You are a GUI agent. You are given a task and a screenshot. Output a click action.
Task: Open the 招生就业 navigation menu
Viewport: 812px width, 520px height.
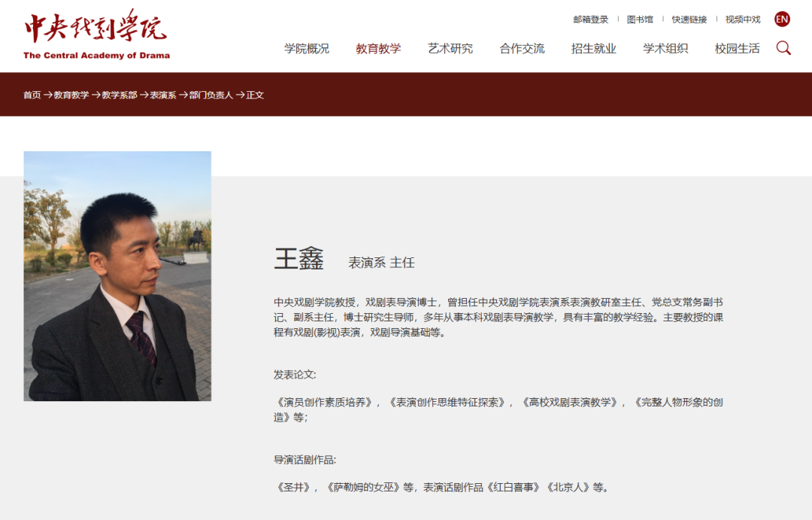tap(593, 47)
